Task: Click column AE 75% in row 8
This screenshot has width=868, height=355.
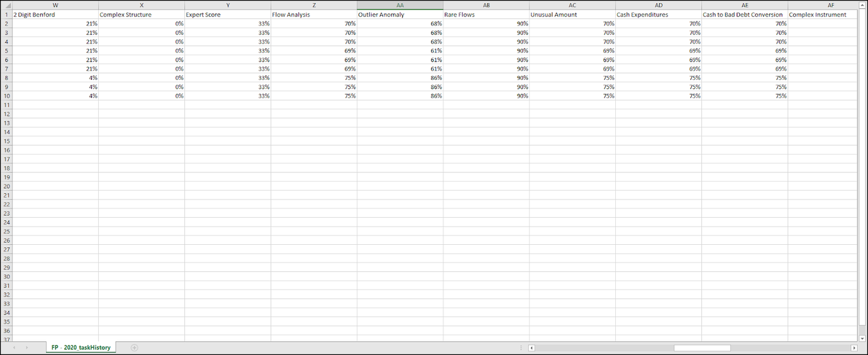Action: pos(745,77)
